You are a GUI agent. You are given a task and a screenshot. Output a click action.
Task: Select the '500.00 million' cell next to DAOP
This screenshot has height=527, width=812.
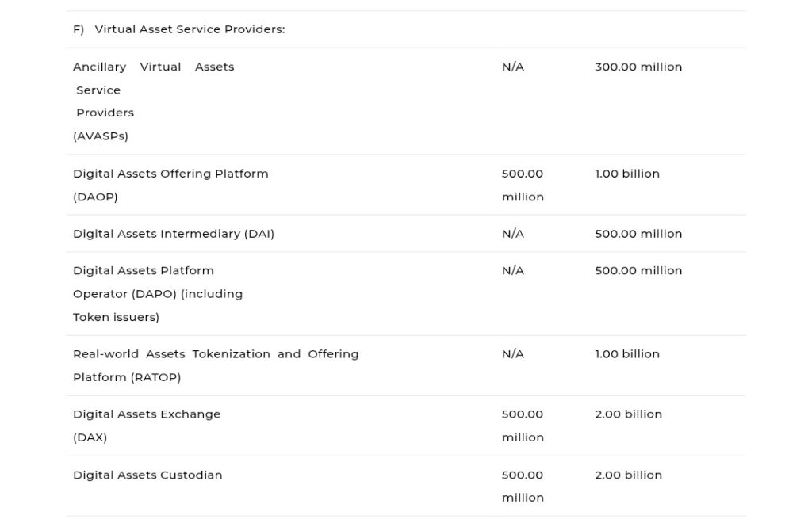coord(523,185)
